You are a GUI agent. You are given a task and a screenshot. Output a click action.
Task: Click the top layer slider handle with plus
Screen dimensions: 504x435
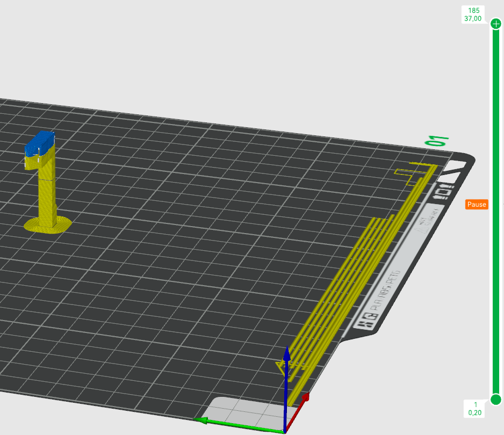[495, 24]
